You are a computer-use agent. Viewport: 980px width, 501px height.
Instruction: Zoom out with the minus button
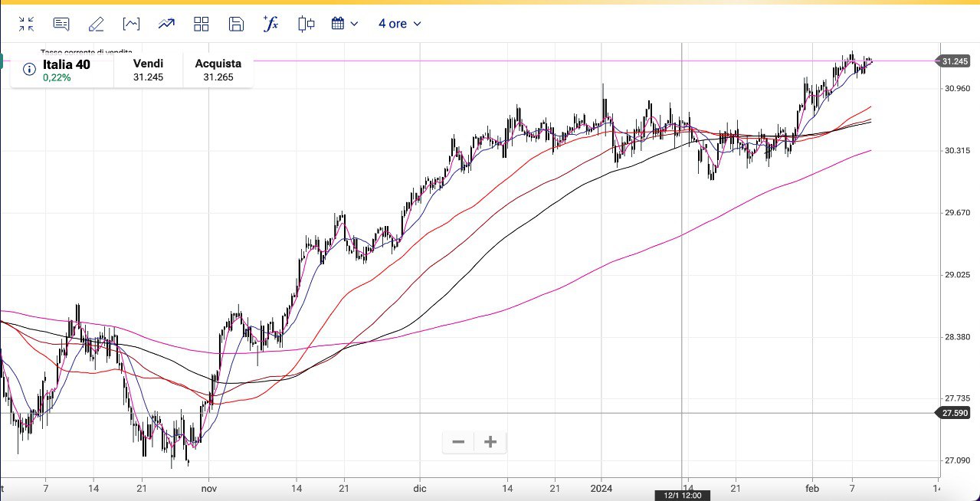[458, 442]
